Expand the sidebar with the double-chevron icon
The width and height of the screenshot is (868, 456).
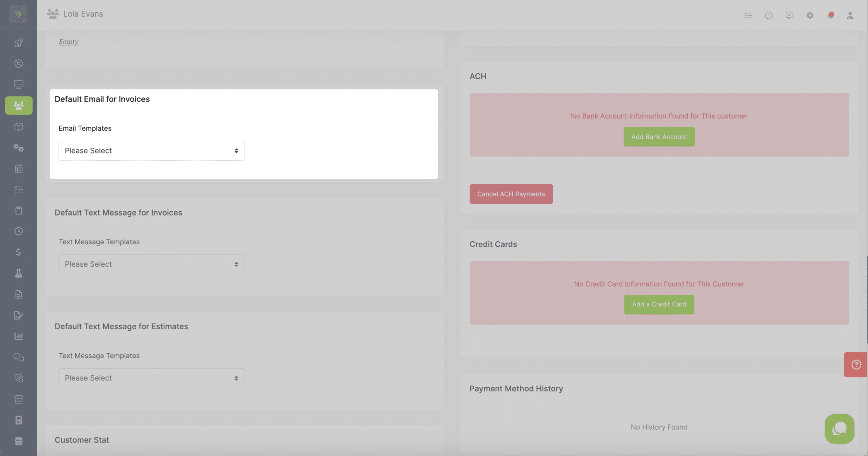tap(18, 14)
